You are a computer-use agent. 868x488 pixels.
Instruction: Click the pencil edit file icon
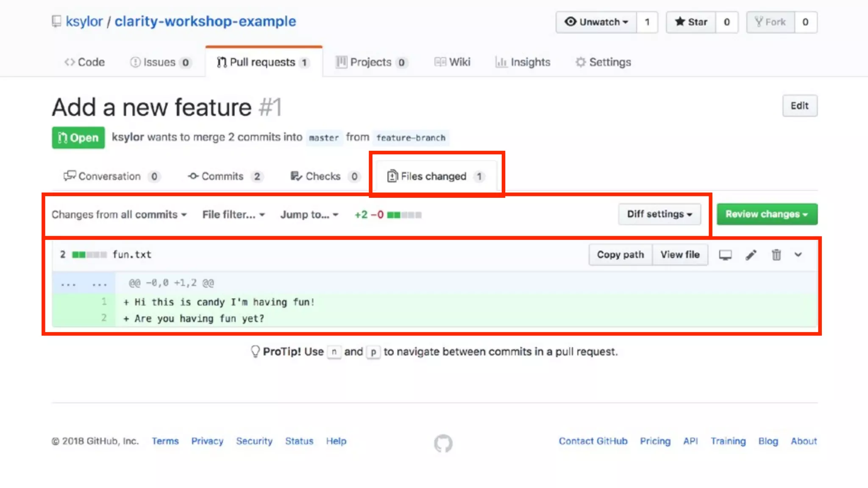751,255
